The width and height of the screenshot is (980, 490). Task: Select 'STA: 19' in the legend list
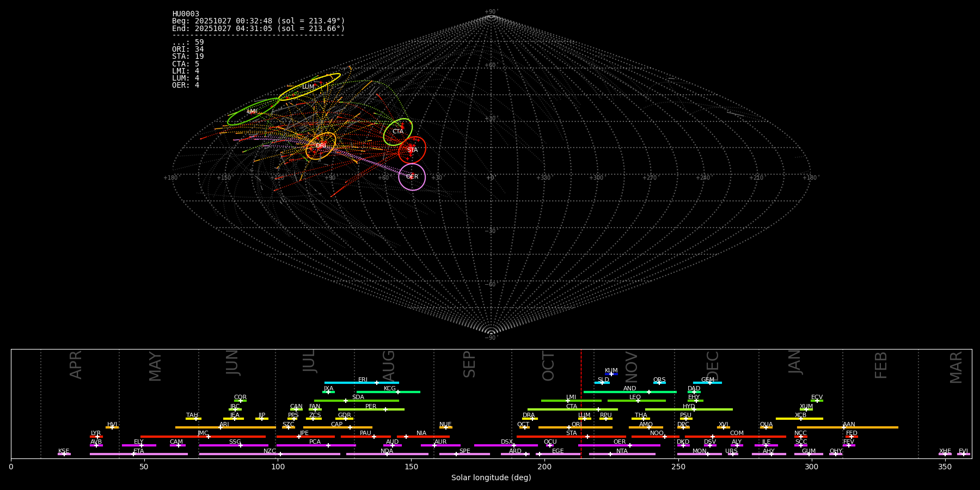188,57
